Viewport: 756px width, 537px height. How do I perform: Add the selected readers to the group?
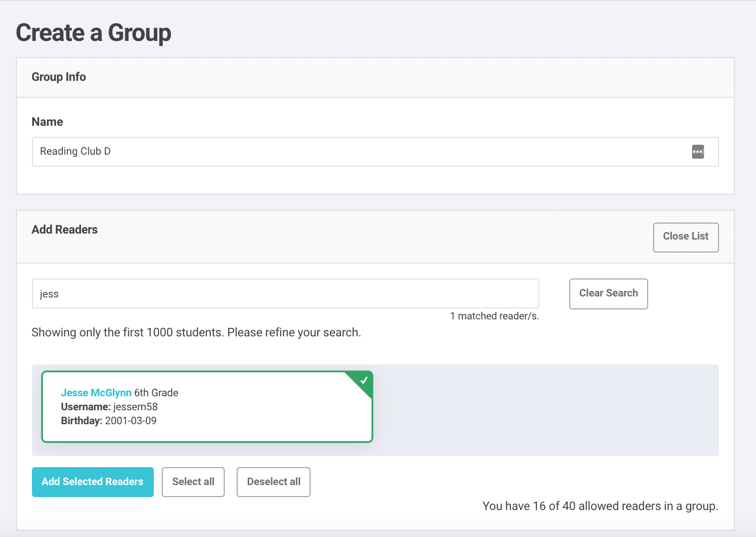point(92,482)
